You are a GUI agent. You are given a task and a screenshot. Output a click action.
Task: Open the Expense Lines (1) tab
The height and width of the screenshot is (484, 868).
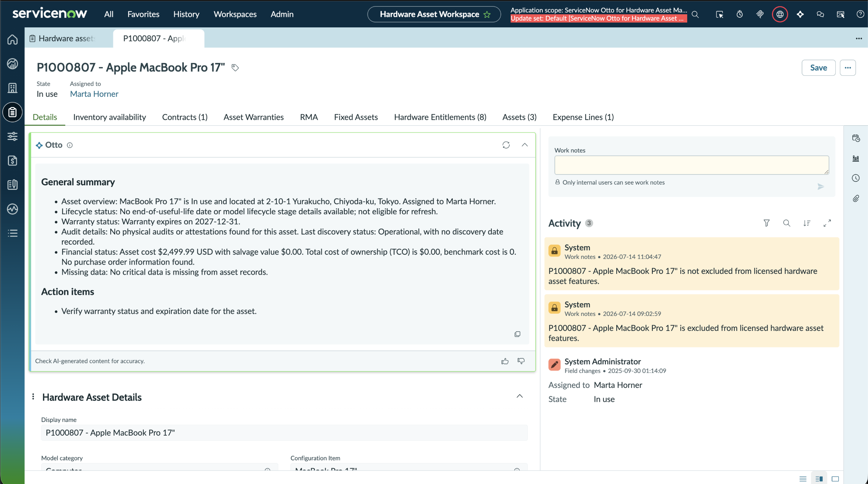583,117
